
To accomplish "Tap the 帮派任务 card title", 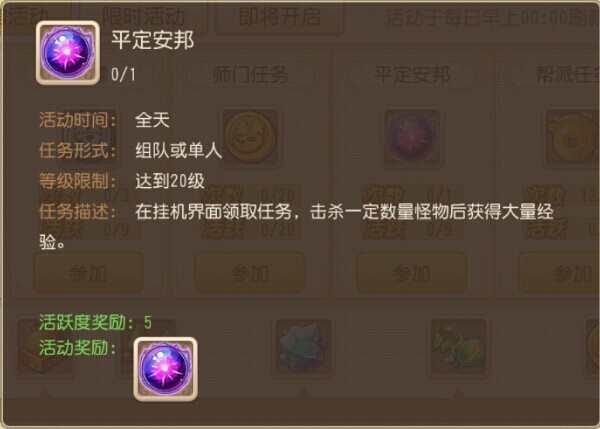I will (x=568, y=75).
